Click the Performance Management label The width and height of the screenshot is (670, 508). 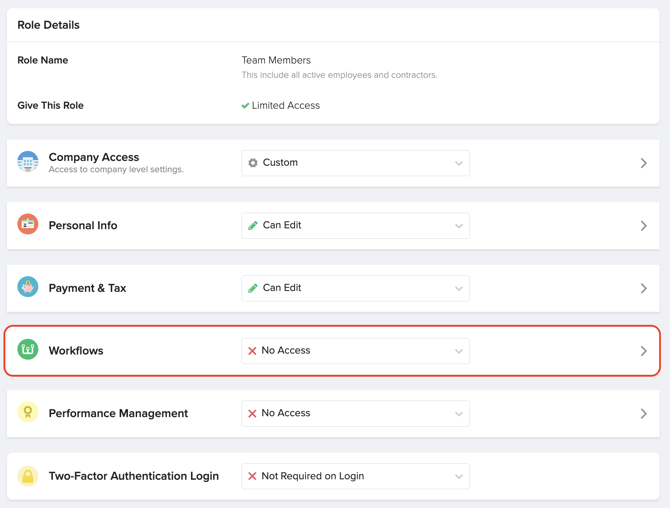pyautogui.click(x=118, y=413)
